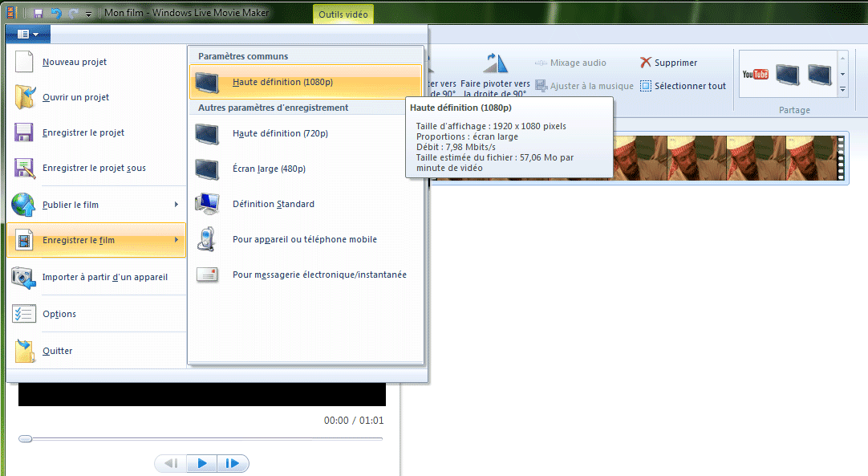
Task: Choose Quitter from the menu
Action: pyautogui.click(x=97, y=351)
